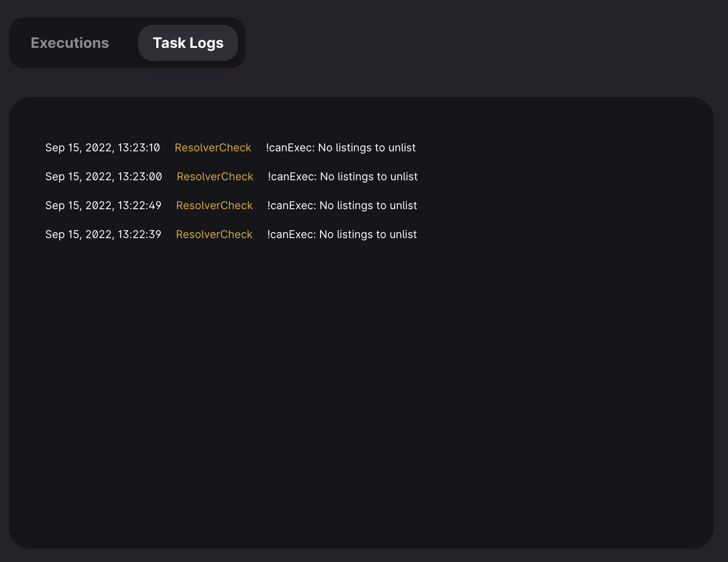
Task: Click ResolverCheck label in the 13:23:10 entry
Action: click(213, 148)
